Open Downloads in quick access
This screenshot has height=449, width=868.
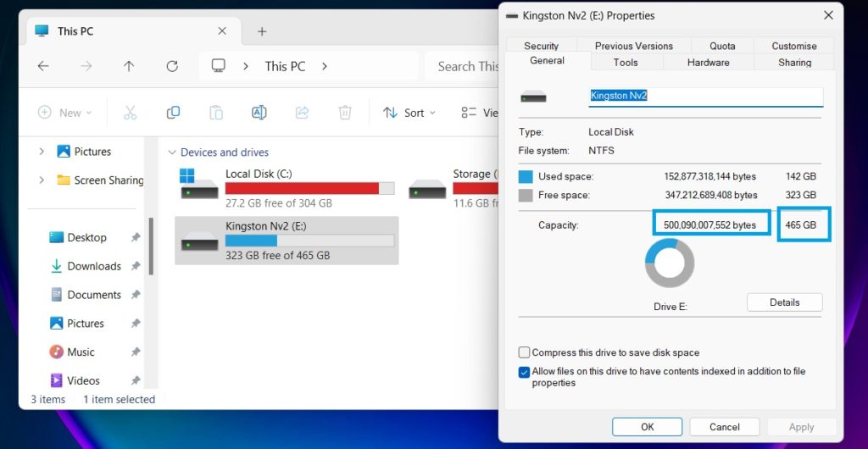[x=93, y=266]
